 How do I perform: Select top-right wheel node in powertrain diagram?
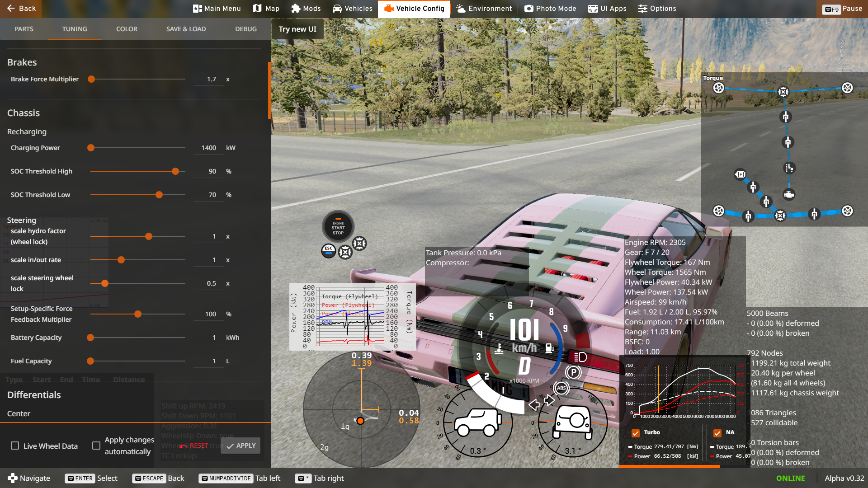[x=847, y=88]
